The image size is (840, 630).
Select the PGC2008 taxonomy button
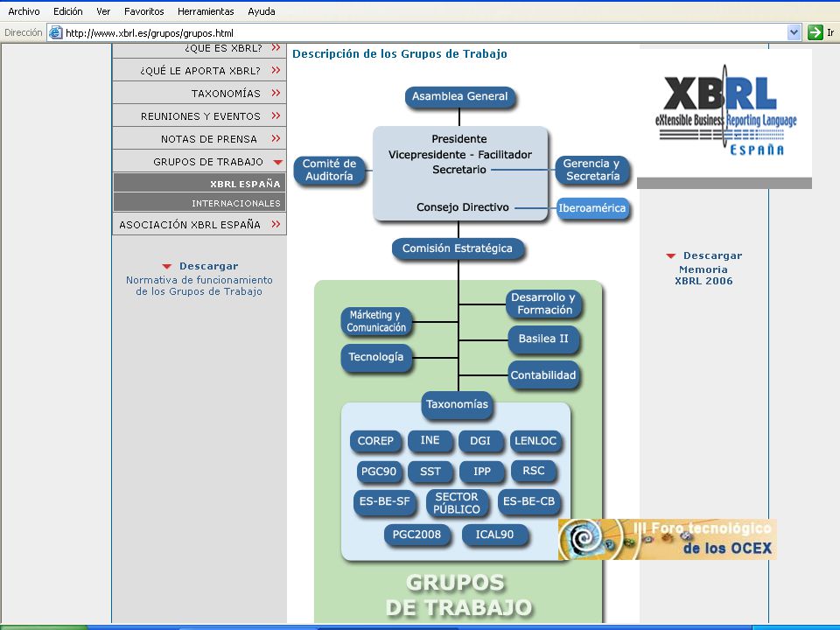[x=416, y=535]
